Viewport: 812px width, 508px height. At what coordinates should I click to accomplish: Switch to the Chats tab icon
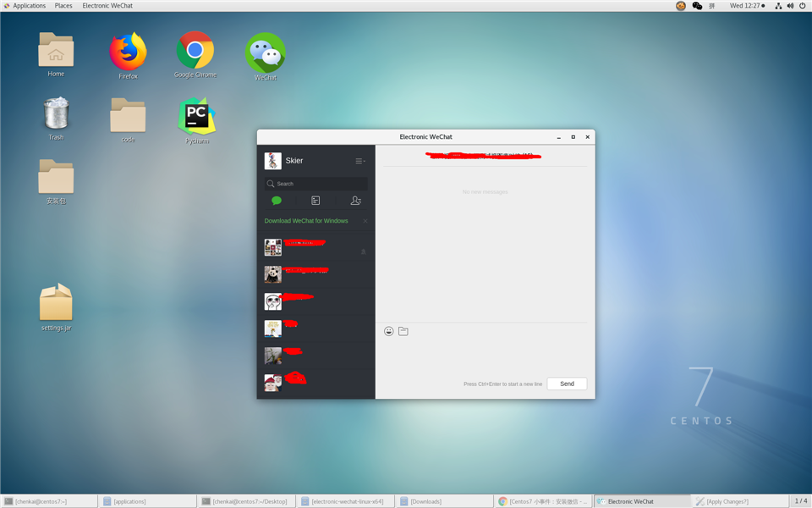[x=277, y=201]
